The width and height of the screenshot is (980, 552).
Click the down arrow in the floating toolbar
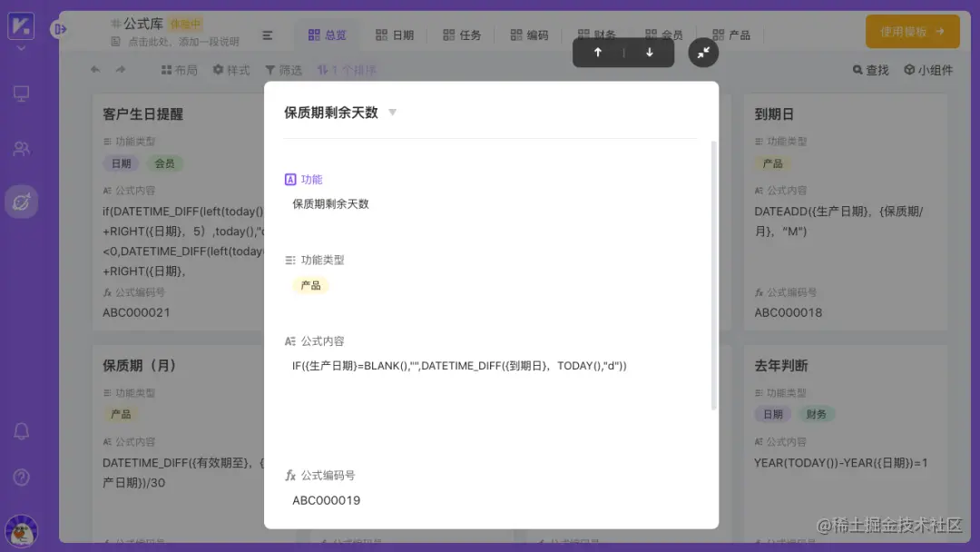click(648, 53)
